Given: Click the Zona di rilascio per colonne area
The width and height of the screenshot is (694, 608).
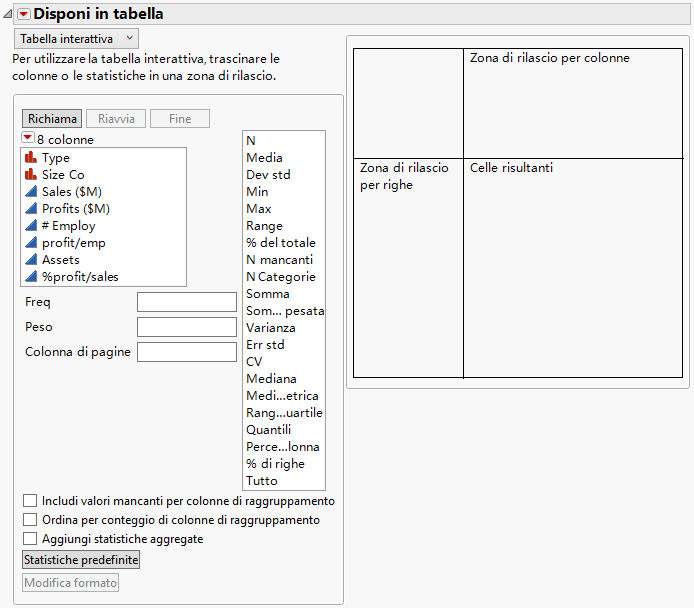Looking at the screenshot, I should pos(573,103).
